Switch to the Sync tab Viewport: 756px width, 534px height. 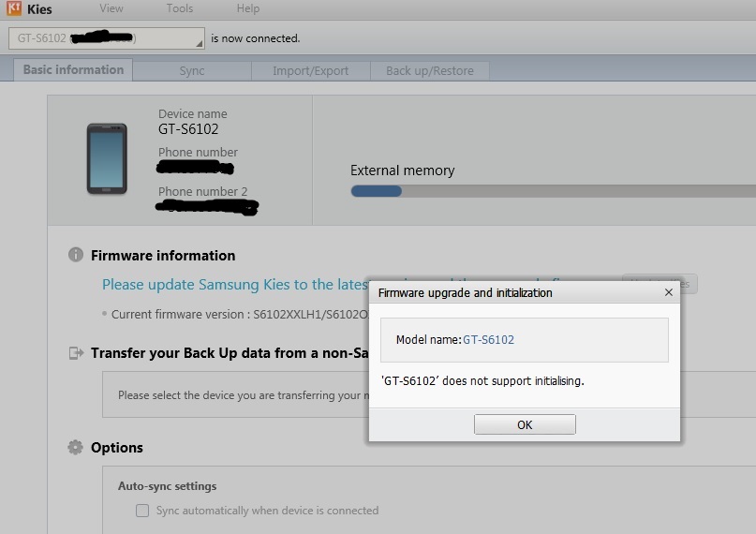(x=192, y=71)
